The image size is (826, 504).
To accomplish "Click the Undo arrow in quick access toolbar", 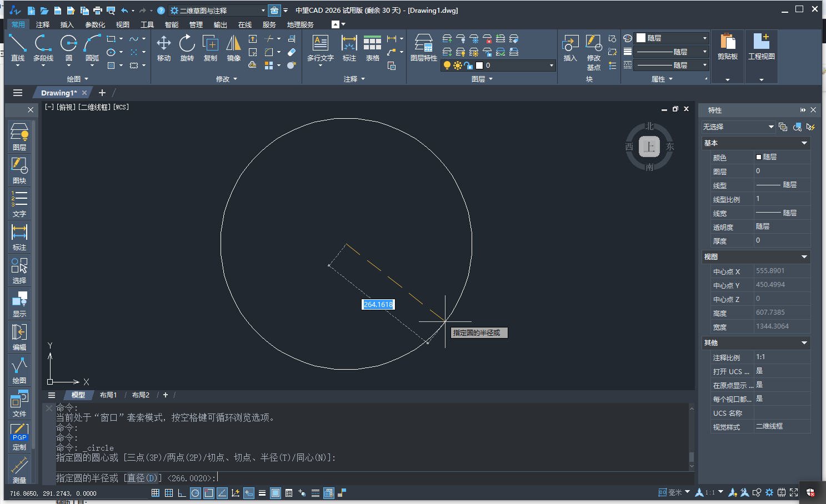I will click(124, 11).
